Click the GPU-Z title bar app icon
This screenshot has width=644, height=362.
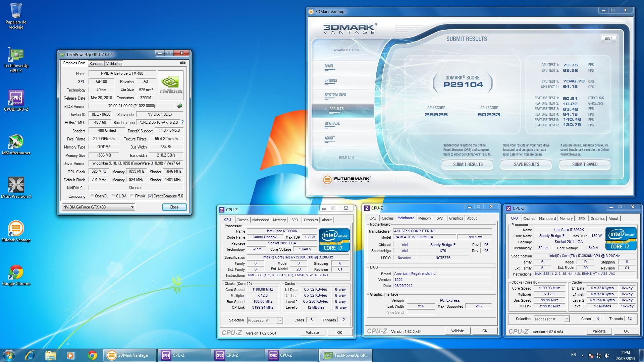[62, 54]
